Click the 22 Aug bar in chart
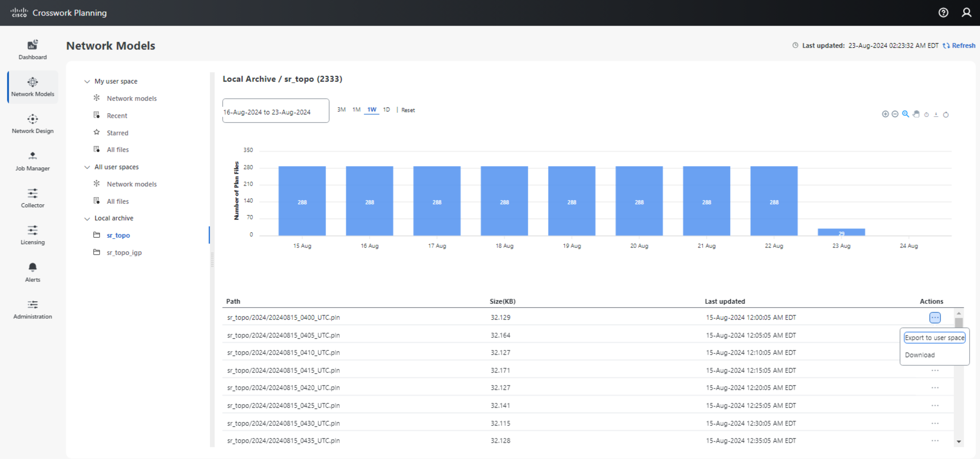 (774, 201)
